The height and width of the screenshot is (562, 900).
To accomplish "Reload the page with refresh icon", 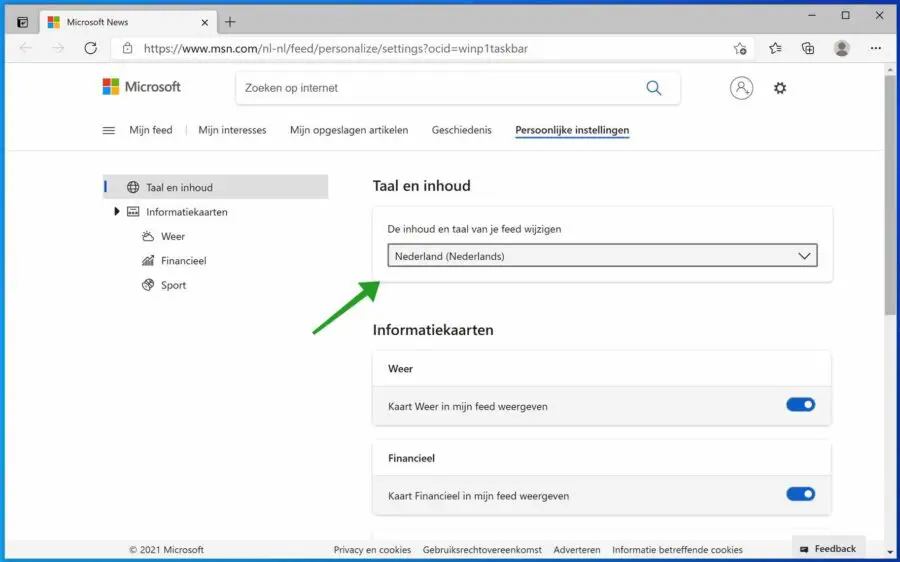I will pos(91,48).
